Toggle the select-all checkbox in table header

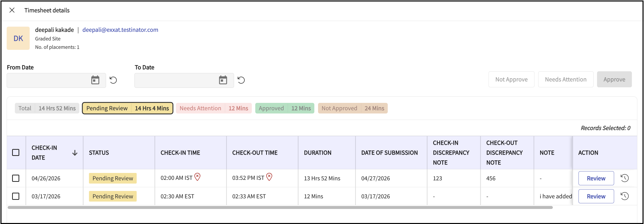click(16, 152)
